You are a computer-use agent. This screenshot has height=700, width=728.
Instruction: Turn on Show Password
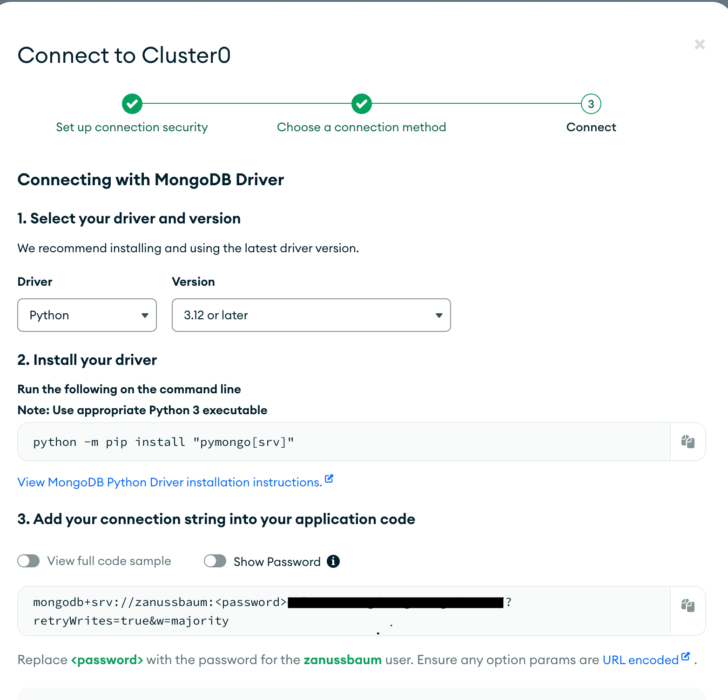click(215, 561)
